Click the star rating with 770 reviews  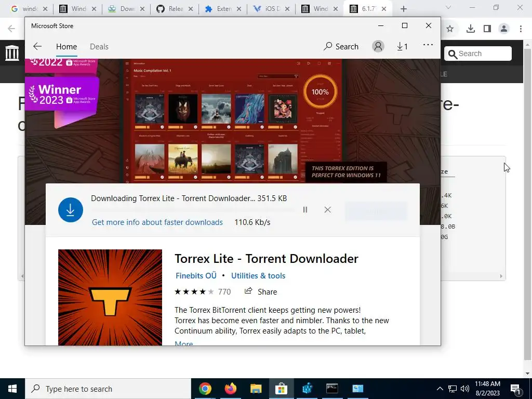tap(203, 291)
